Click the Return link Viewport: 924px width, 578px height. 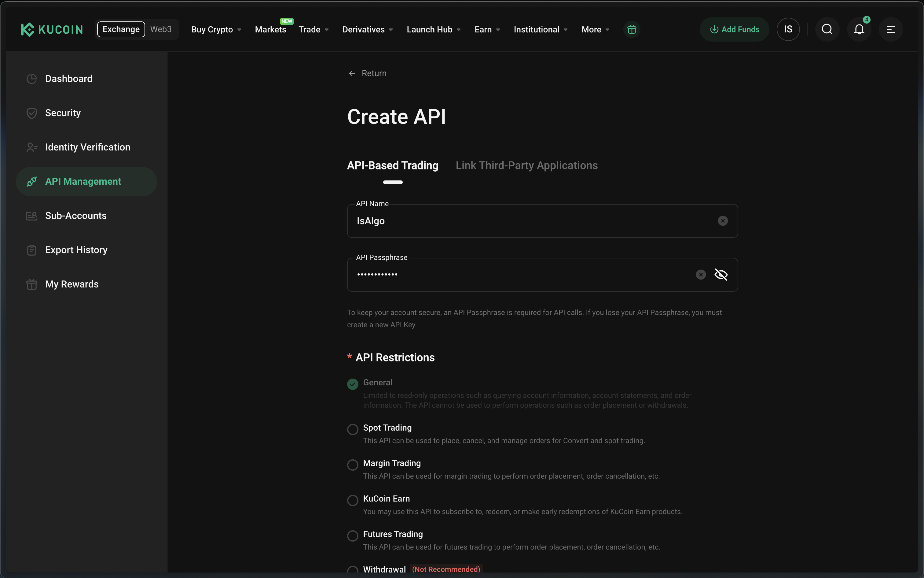(374, 73)
